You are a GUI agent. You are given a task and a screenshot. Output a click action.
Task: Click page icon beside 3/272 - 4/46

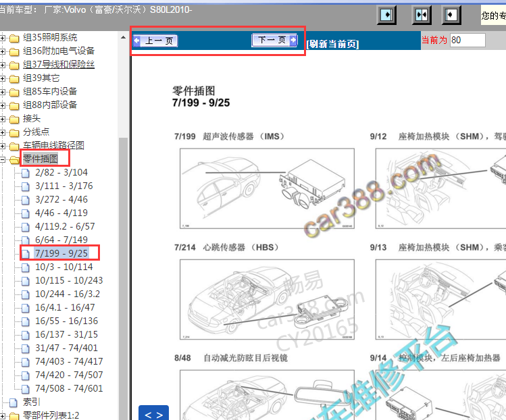26,201
